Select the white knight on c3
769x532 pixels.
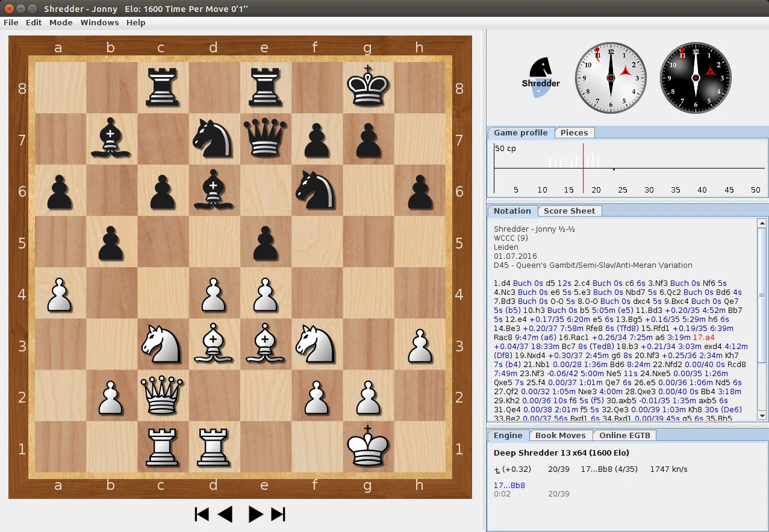click(162, 344)
